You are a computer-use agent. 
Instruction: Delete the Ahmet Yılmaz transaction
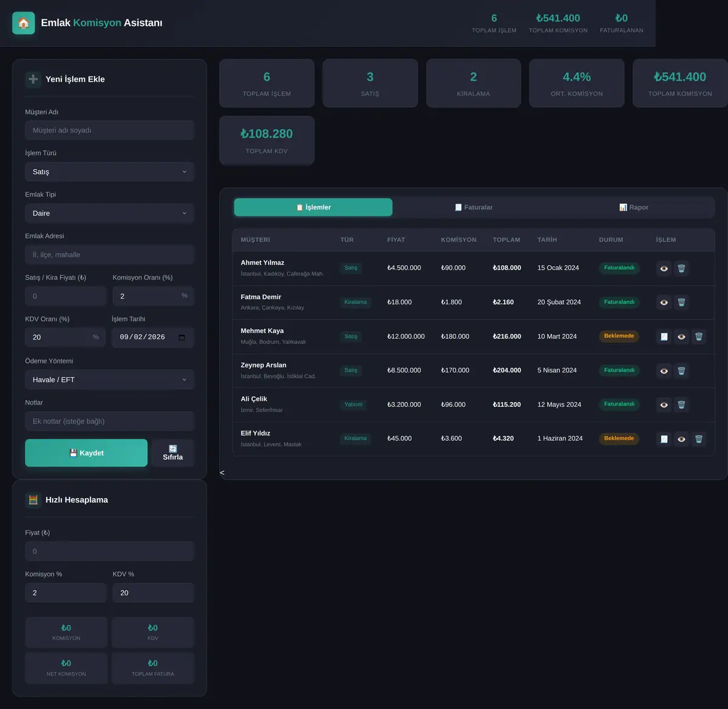681,268
